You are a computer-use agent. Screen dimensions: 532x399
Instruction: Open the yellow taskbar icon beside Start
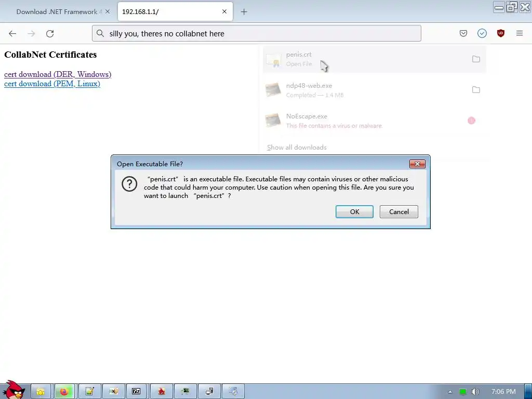41,392
